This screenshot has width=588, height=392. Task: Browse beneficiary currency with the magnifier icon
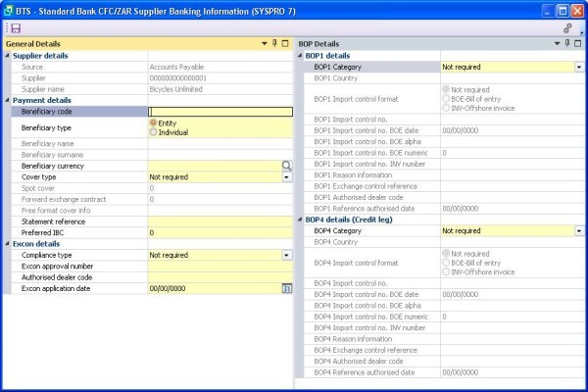(286, 166)
